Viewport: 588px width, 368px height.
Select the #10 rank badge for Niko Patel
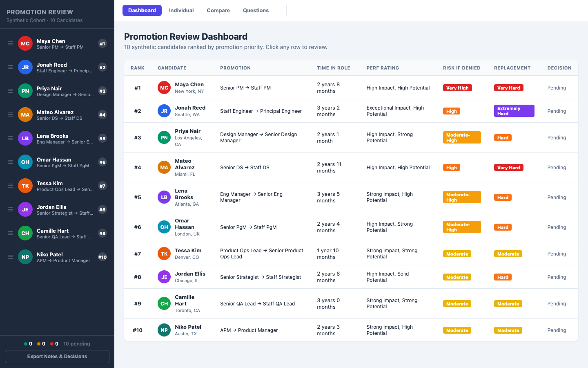(102, 257)
